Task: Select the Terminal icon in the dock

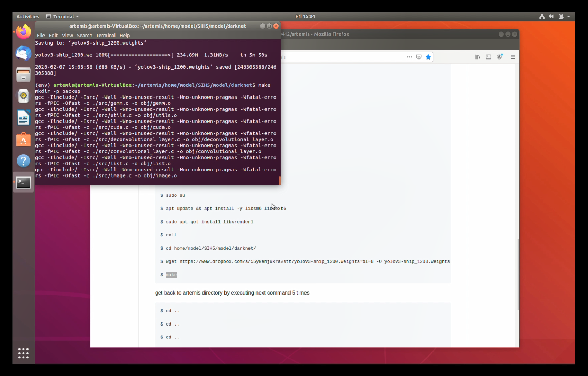Action: [23, 182]
